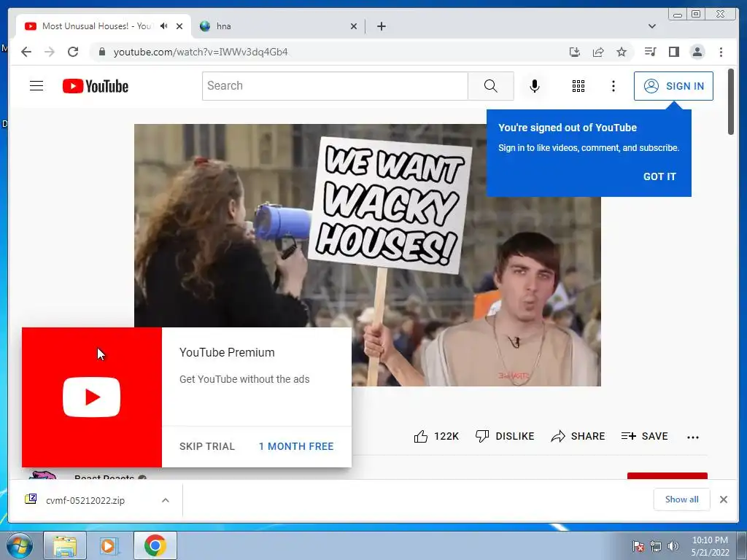This screenshot has height=560, width=747.
Task: Open network tray icon
Action: [656, 547]
